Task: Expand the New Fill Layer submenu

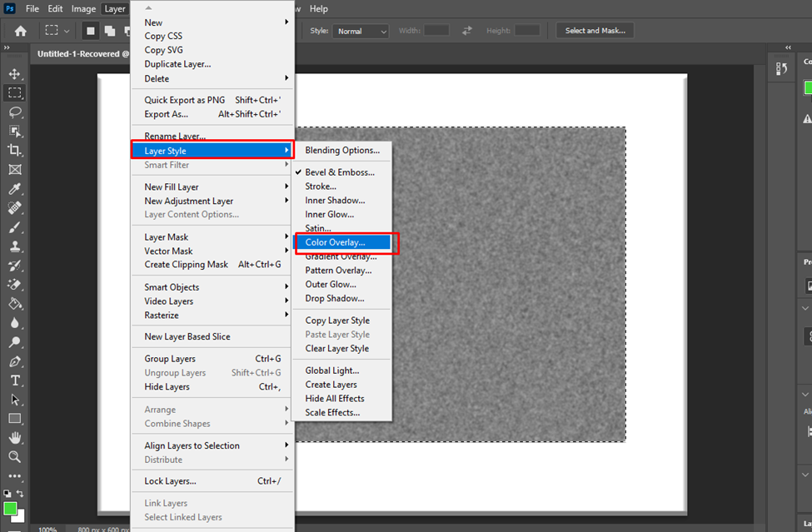Action: 212,186
